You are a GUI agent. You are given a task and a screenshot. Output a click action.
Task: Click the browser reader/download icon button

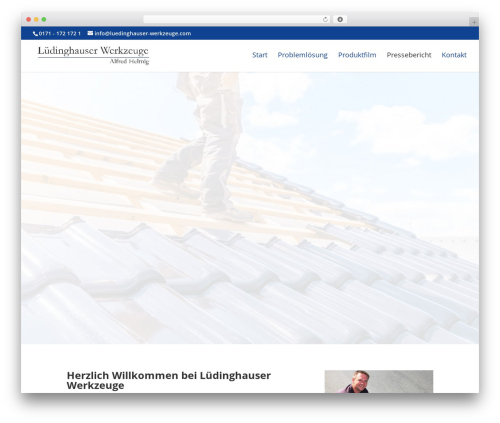[340, 20]
